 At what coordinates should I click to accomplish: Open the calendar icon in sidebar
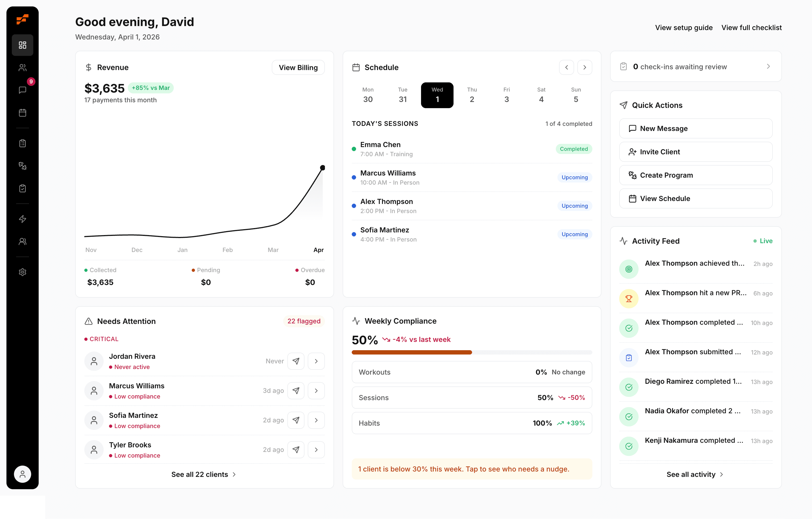(x=23, y=112)
